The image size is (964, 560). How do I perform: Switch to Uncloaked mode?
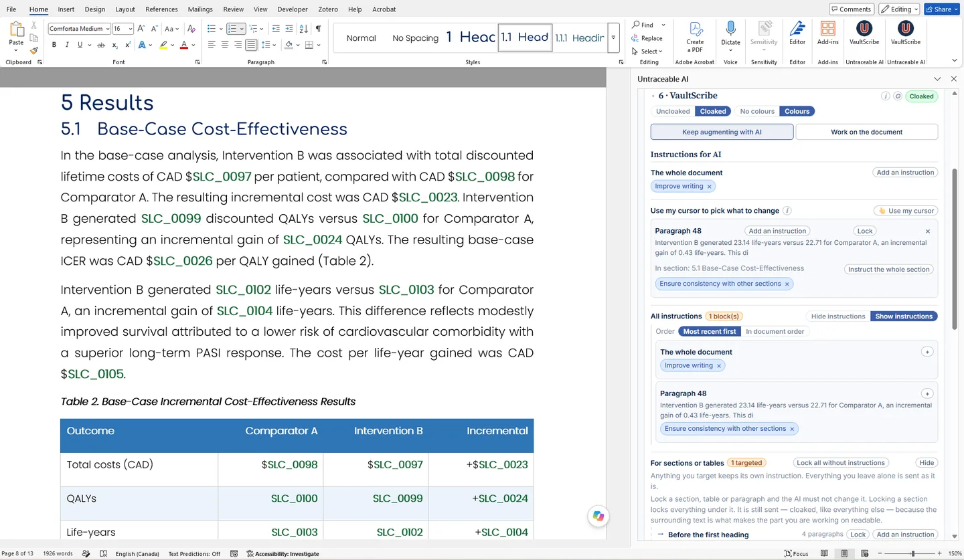[x=673, y=111]
